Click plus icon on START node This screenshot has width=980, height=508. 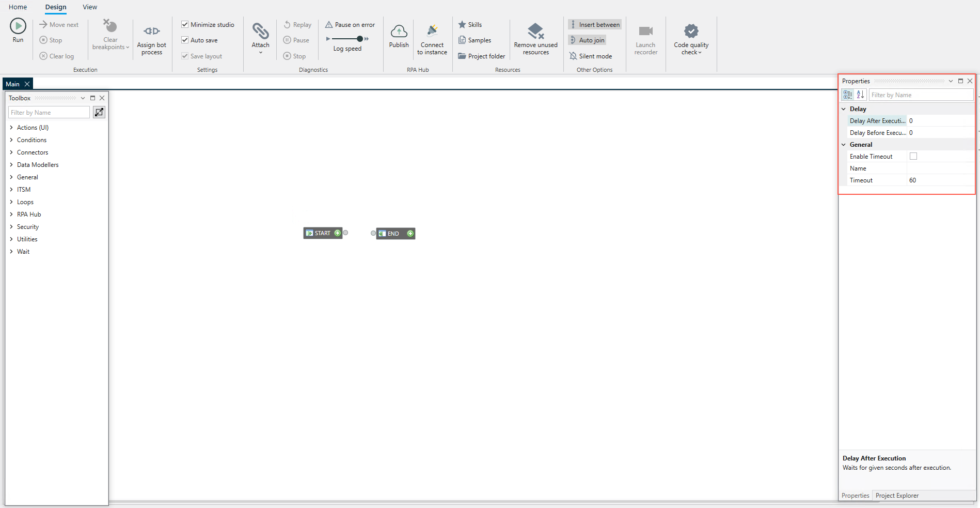(x=338, y=233)
